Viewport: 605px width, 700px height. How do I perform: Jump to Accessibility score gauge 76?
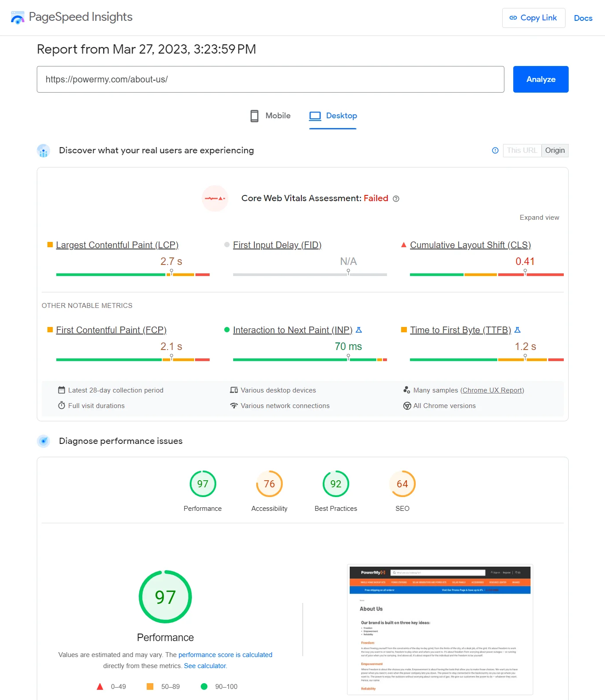[x=269, y=484]
